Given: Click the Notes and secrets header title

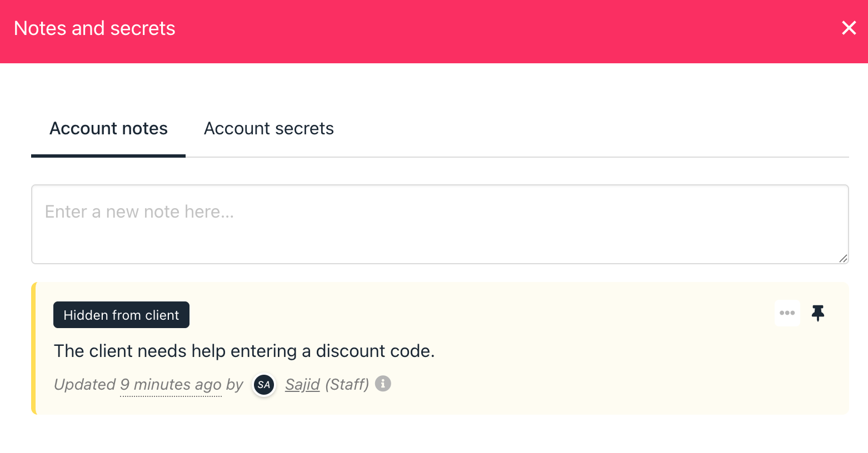Looking at the screenshot, I should (94, 28).
